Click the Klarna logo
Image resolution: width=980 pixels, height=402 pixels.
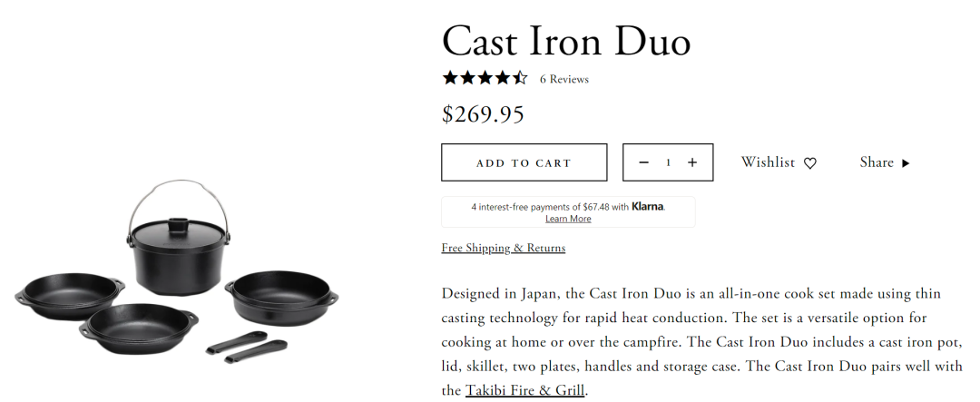tap(648, 207)
